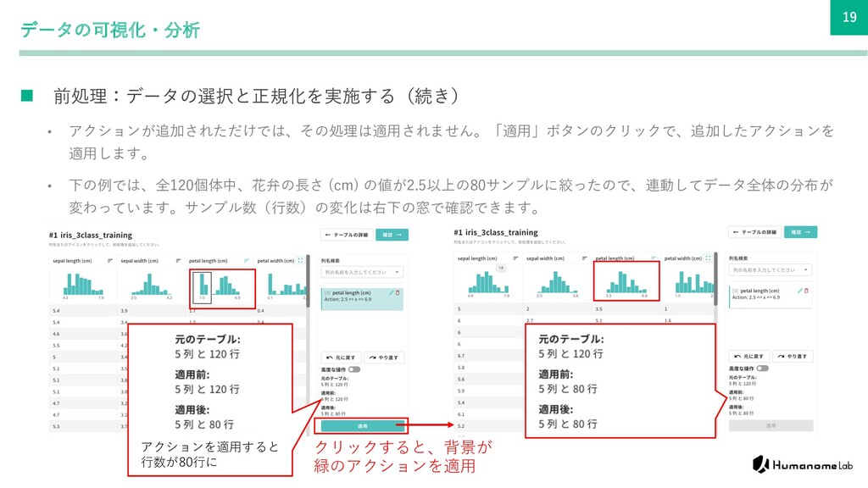The height and width of the screenshot is (488, 868).
Task: Click cell '5.8' in right screenshot table
Action: point(461,368)
